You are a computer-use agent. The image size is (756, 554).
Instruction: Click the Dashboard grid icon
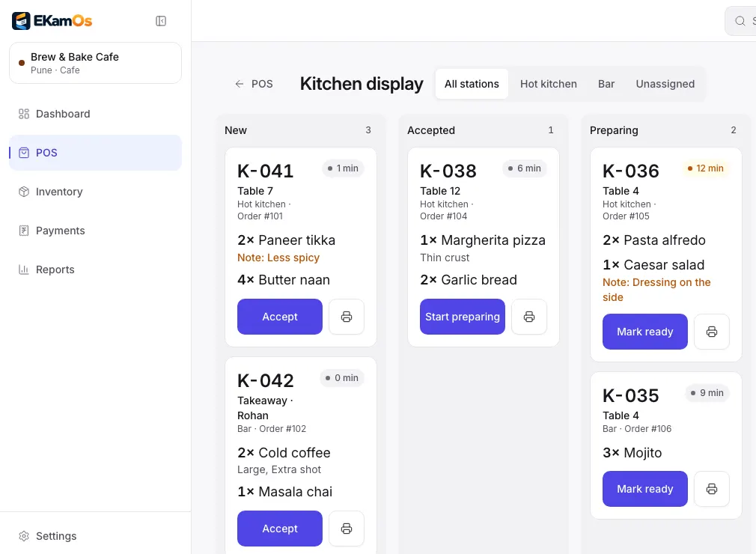coord(24,114)
